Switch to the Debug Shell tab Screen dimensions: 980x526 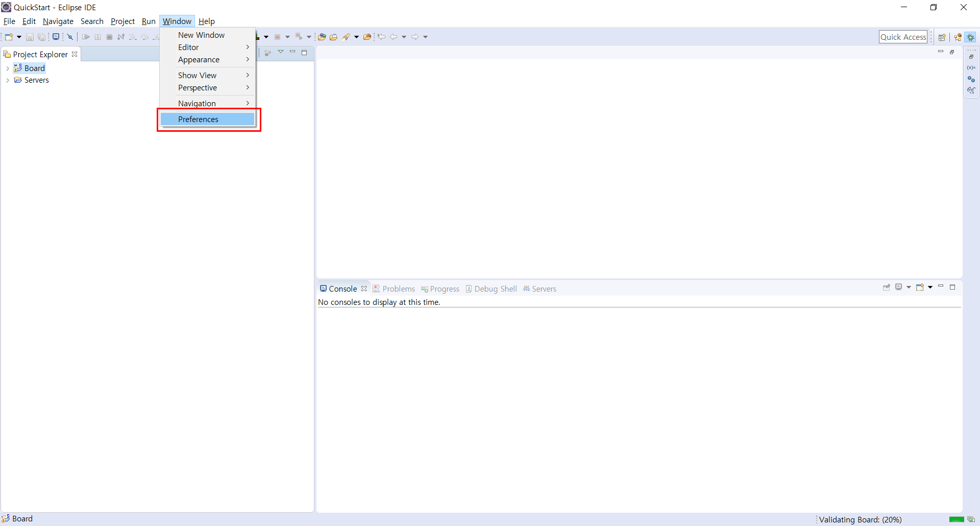[x=491, y=289]
